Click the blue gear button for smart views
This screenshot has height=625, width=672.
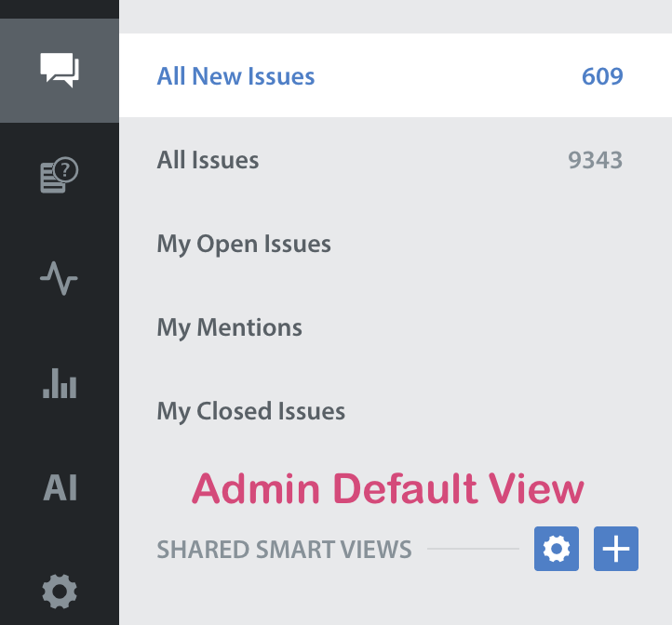(557, 549)
